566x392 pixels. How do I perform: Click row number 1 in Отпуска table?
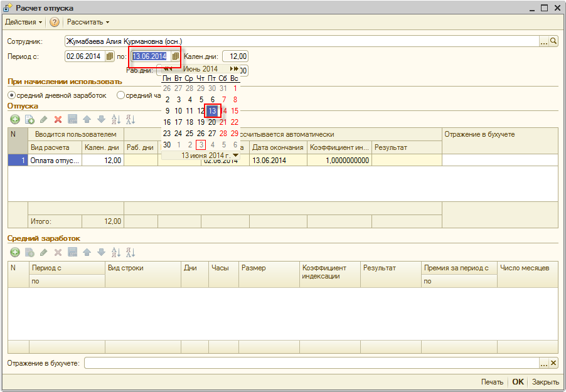point(18,161)
